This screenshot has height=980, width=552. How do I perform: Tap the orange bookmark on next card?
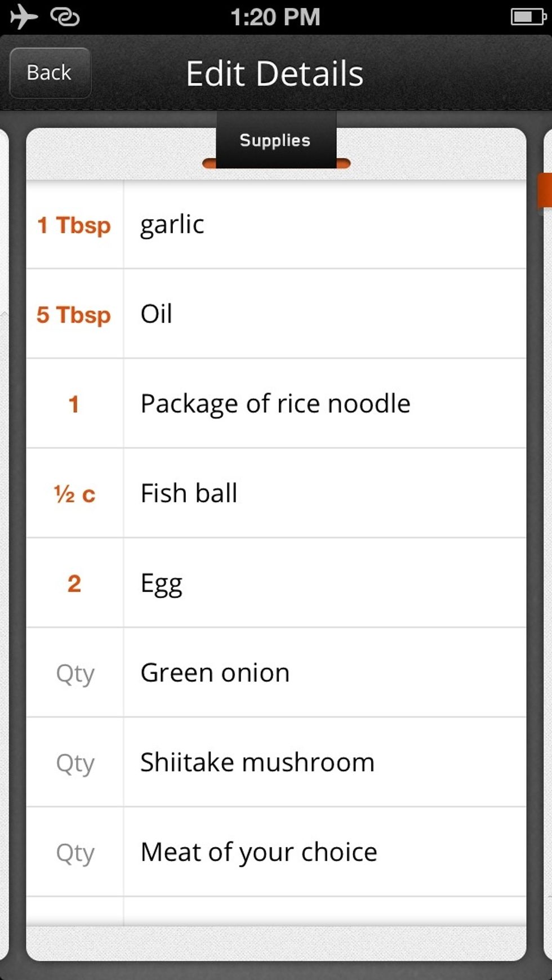[545, 190]
